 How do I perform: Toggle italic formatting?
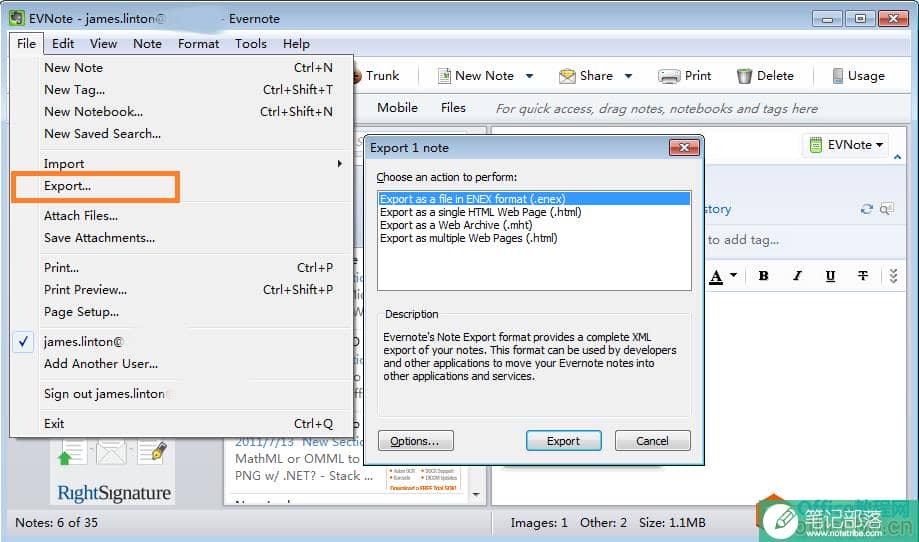click(797, 275)
